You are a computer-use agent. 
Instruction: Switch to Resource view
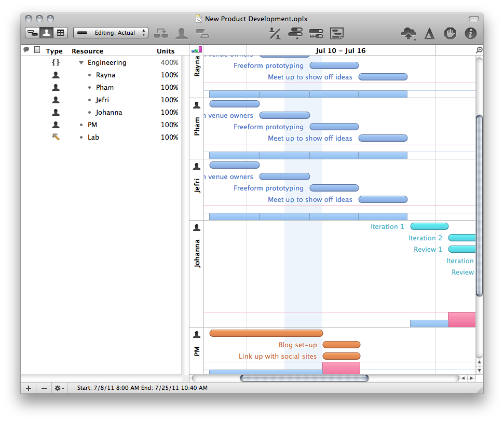[x=46, y=33]
